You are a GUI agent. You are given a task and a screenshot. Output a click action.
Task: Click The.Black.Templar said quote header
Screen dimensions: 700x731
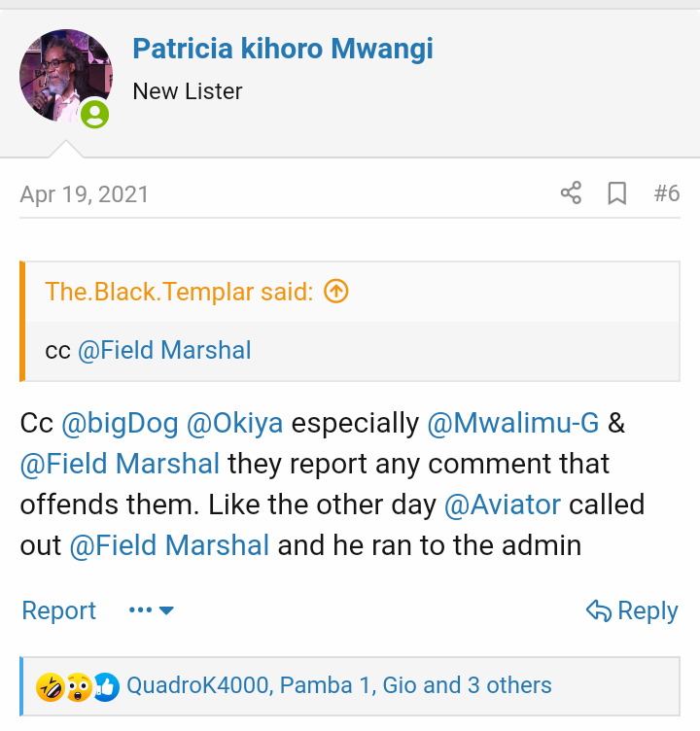point(180,291)
